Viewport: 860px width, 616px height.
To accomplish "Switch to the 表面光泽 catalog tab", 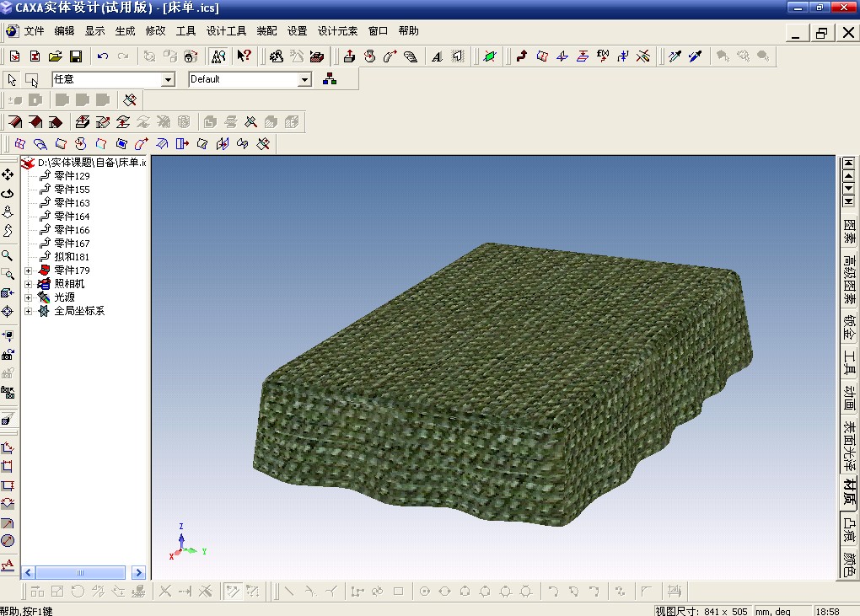I will click(x=849, y=446).
